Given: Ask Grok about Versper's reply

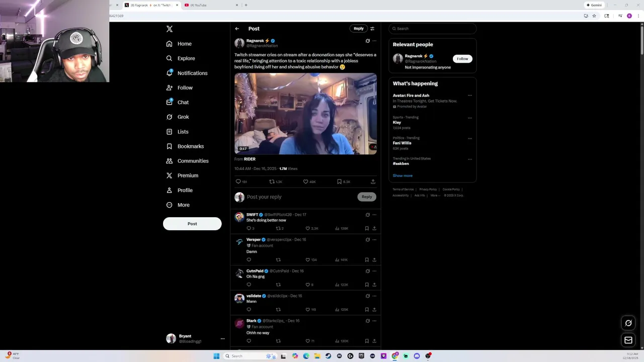Looking at the screenshot, I should pos(367,240).
